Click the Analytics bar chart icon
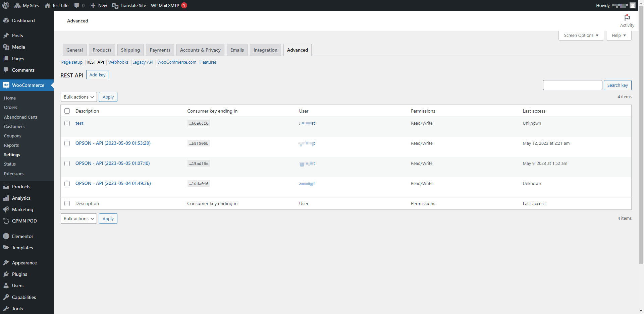Viewport: 644px width, 314px height. point(6,198)
